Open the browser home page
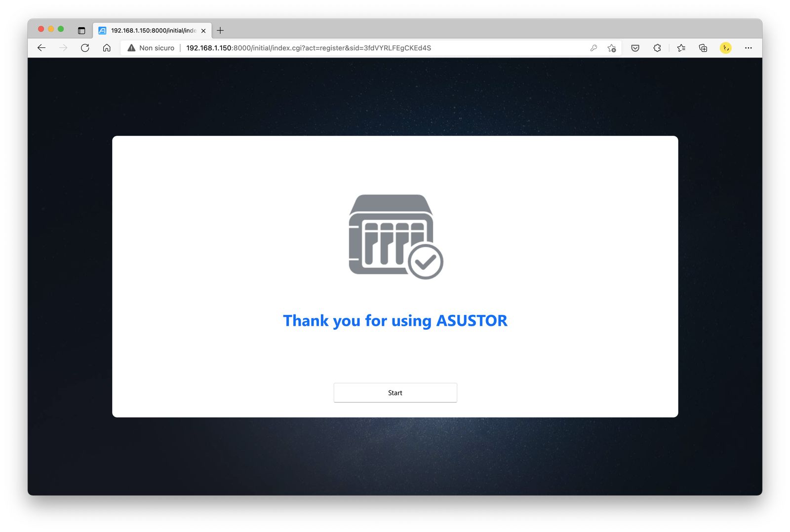This screenshot has height=532, width=790. point(107,48)
